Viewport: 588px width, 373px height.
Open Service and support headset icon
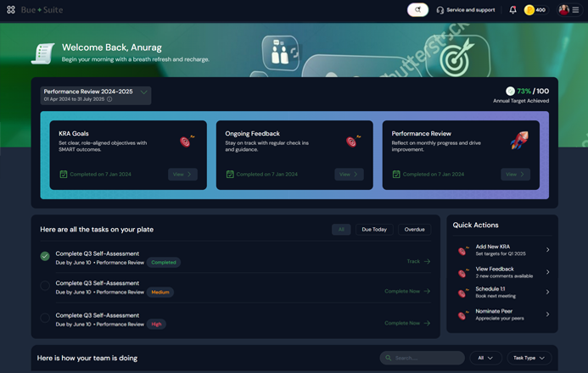coord(440,10)
